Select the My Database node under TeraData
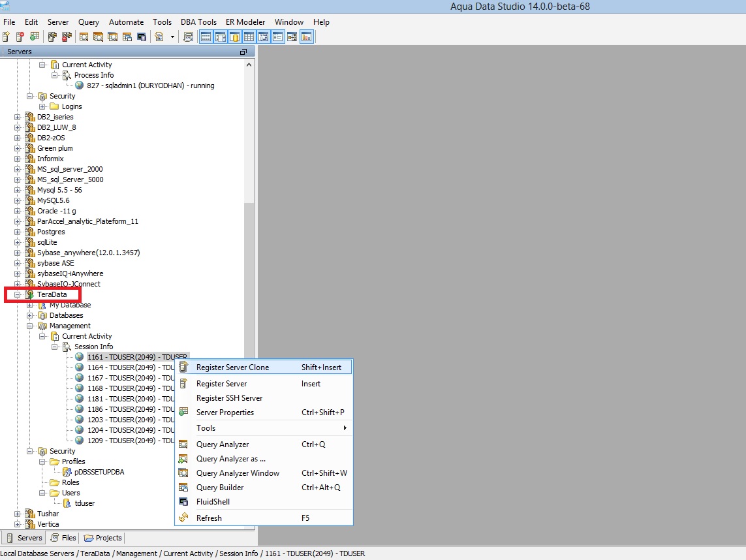This screenshot has width=746, height=560. click(x=70, y=305)
